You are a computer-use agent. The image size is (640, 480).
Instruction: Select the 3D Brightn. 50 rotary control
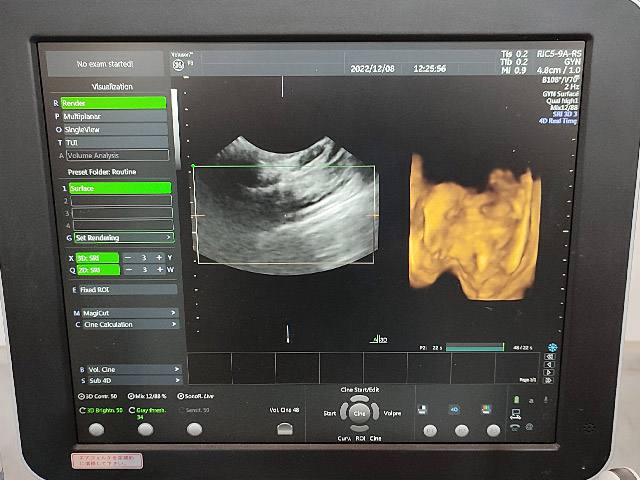tap(101, 410)
